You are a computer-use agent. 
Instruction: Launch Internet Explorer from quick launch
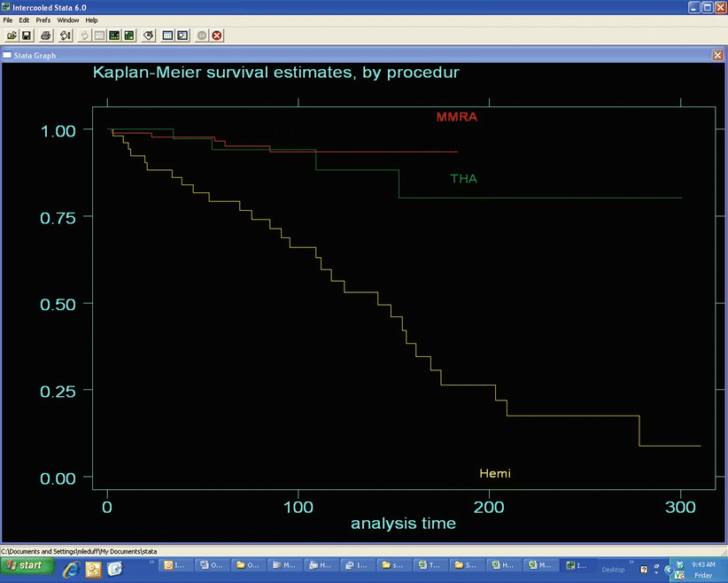point(70,569)
